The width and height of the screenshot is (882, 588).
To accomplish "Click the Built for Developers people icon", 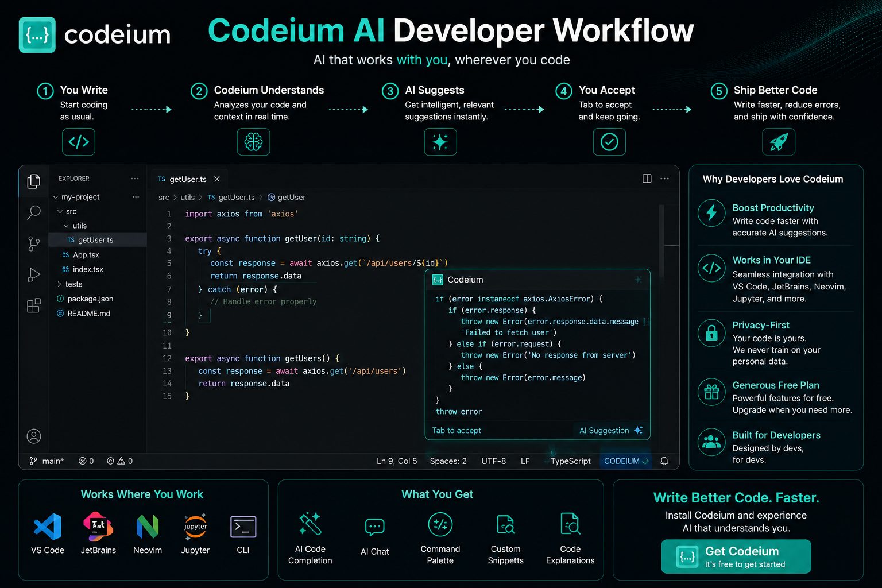I will 711,442.
